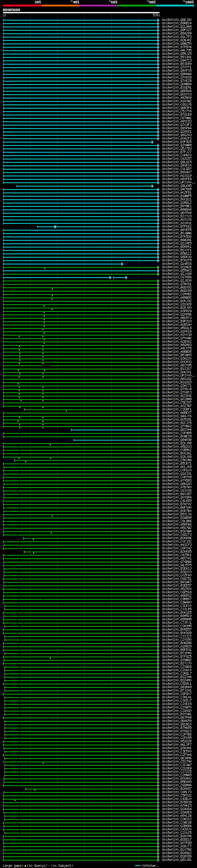This screenshot has width=197, height=868.
Task: Open hit UniRef100_B9RB24
Action: [x=177, y=23]
